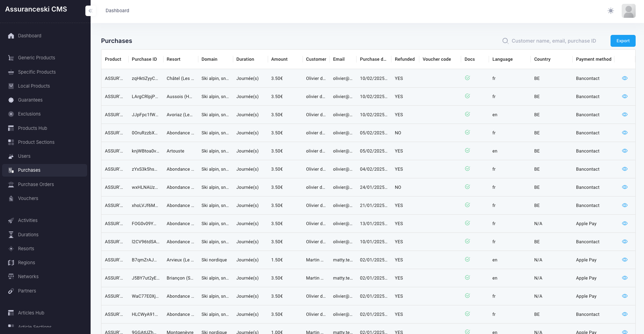Image resolution: width=644 pixels, height=334 pixels.
Task: Sort by the Purchase ID column header
Action: [144, 59]
